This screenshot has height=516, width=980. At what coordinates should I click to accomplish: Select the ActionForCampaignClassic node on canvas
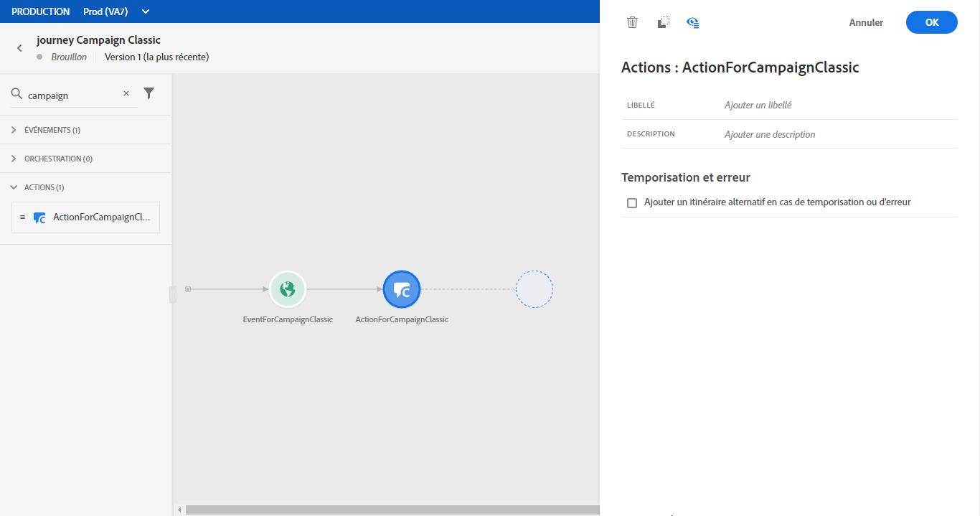click(402, 289)
